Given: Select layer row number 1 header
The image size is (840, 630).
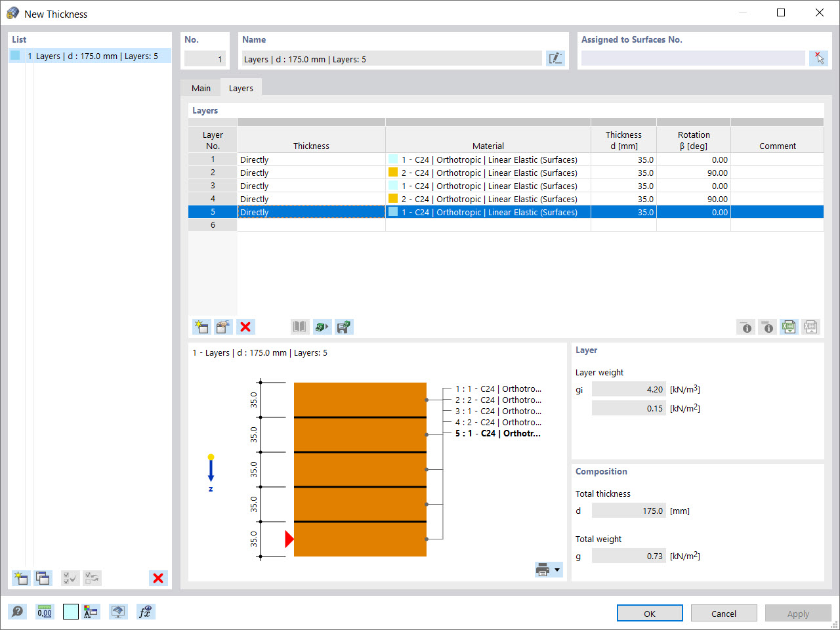Looking at the screenshot, I should pyautogui.click(x=213, y=159).
